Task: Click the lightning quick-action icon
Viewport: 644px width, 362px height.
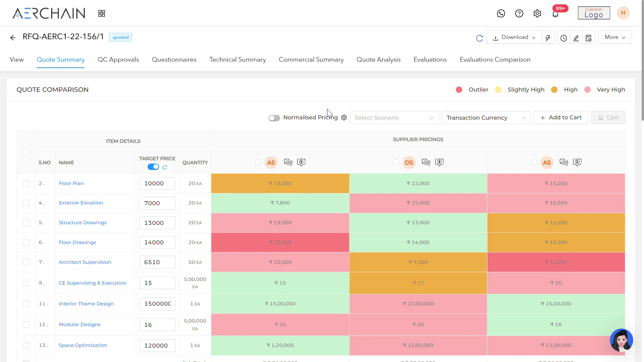Action: [x=548, y=37]
